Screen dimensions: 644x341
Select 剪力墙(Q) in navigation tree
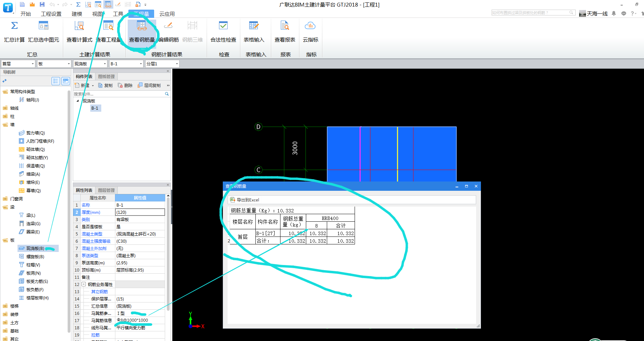coord(35,133)
